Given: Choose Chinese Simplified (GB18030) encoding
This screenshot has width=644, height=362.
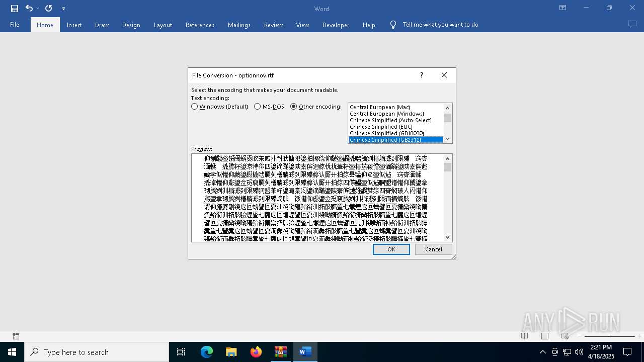Looking at the screenshot, I should [395, 133].
